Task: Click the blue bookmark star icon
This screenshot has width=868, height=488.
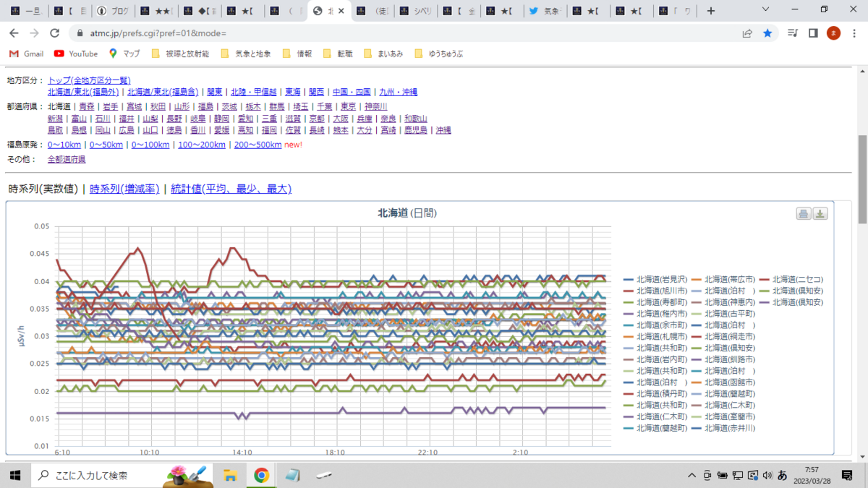Action: (x=767, y=33)
